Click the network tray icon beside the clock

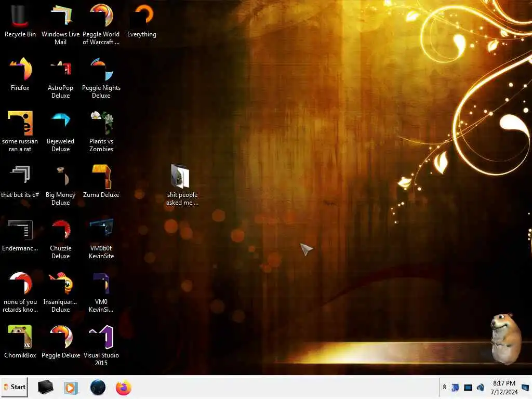(481, 388)
